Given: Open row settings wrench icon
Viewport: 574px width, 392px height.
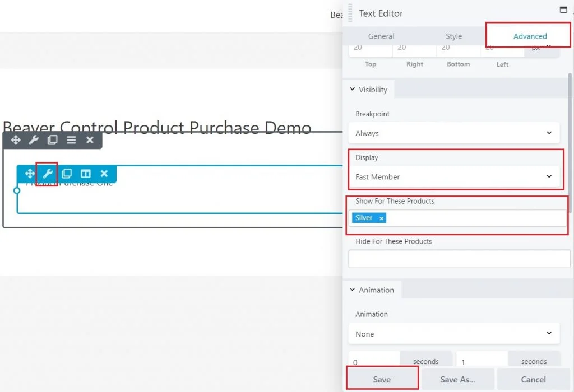Looking at the screenshot, I should (x=34, y=140).
